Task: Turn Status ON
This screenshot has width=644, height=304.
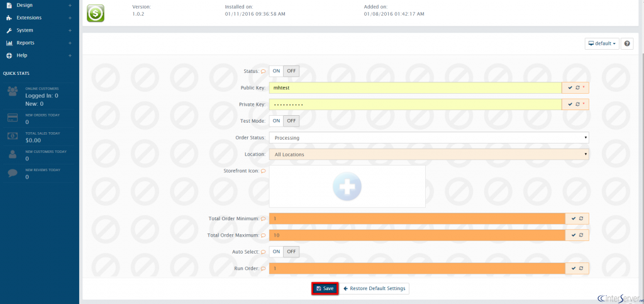Action: click(x=277, y=71)
